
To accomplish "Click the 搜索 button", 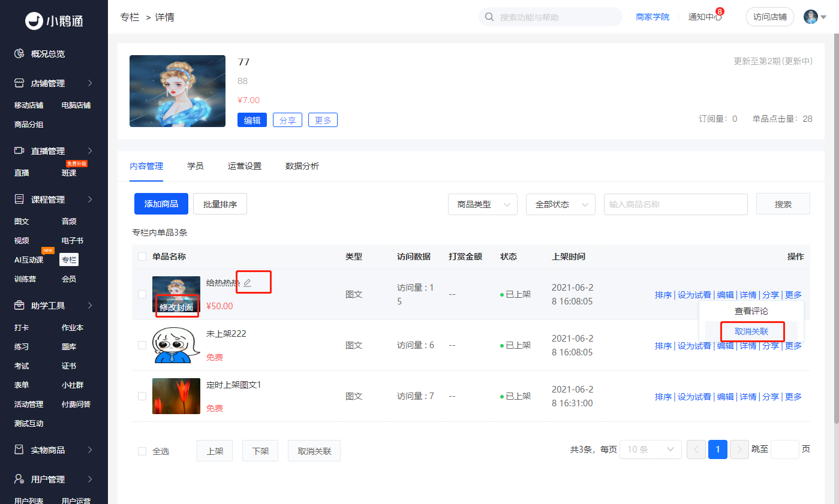I will [783, 204].
